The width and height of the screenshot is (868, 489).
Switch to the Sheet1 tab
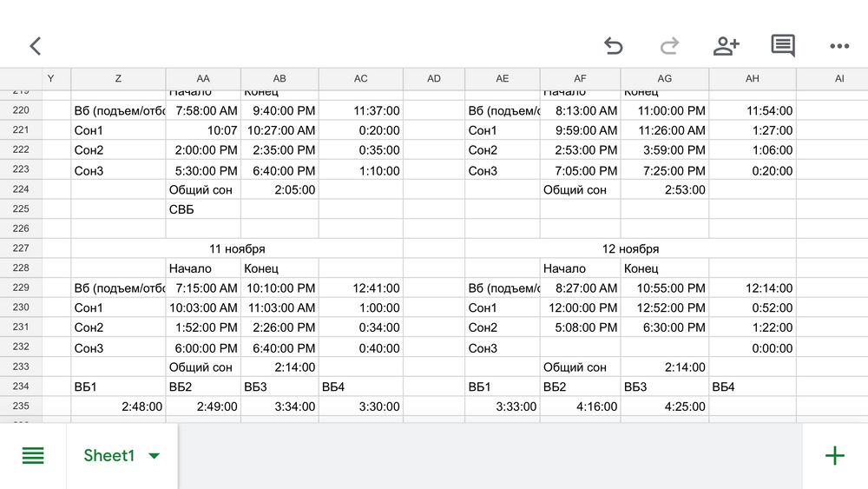pos(109,456)
